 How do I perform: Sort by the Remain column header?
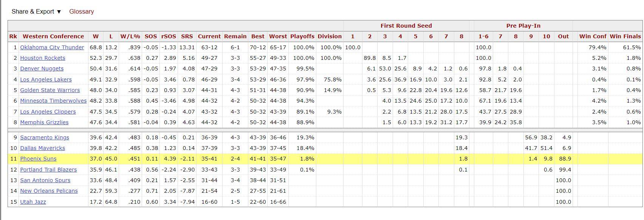[x=235, y=36]
